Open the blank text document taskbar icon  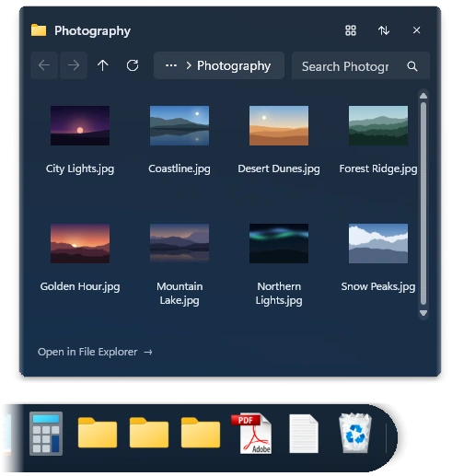pos(304,434)
